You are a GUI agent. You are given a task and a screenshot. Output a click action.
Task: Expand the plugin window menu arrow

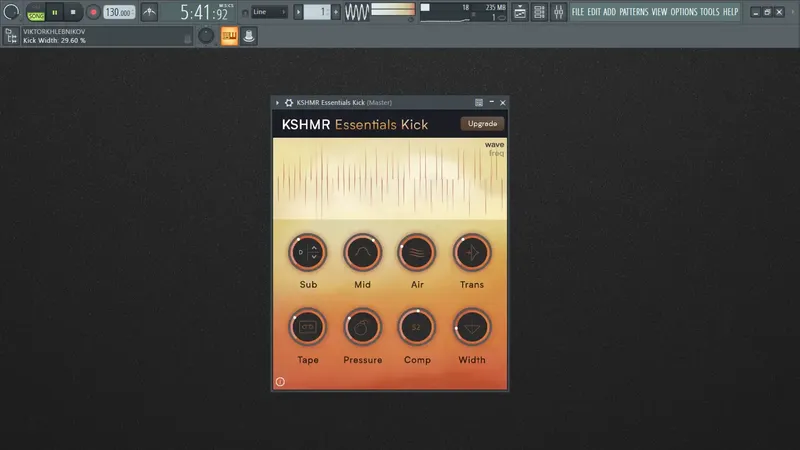(278, 103)
